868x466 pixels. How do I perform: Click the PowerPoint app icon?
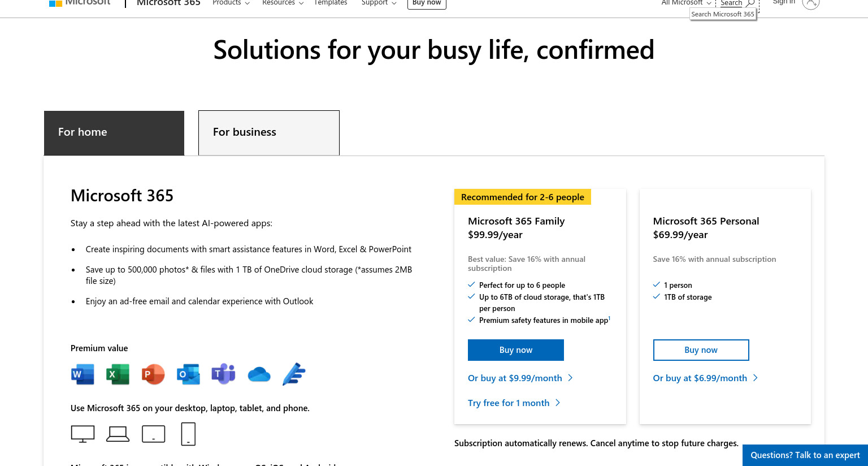click(x=153, y=374)
